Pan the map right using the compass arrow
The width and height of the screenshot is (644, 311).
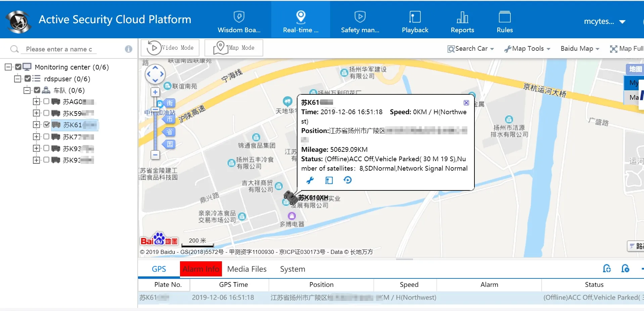pyautogui.click(x=162, y=74)
